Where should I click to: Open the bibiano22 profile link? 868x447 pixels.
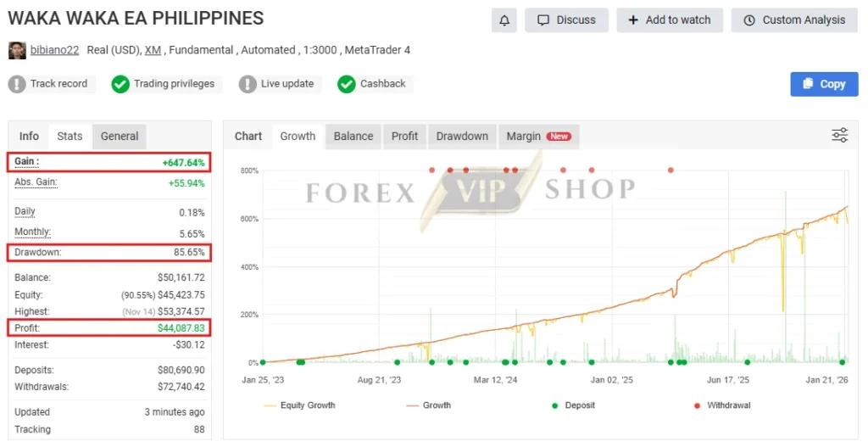click(x=54, y=50)
